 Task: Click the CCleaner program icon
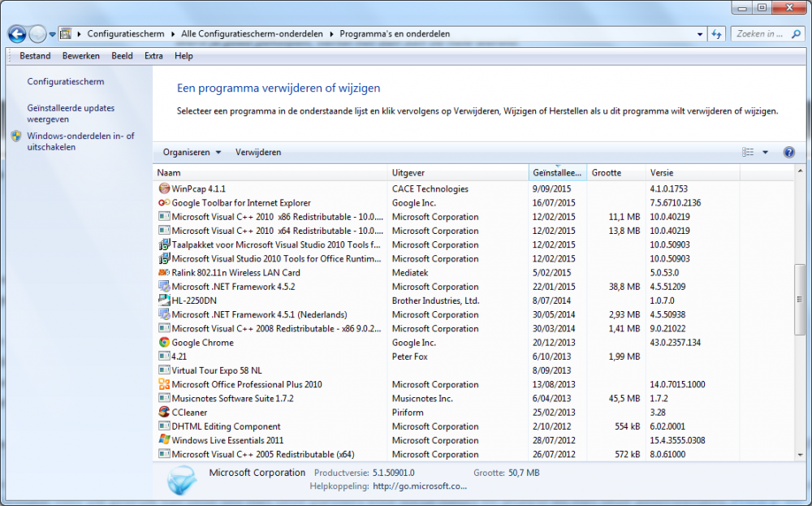164,413
